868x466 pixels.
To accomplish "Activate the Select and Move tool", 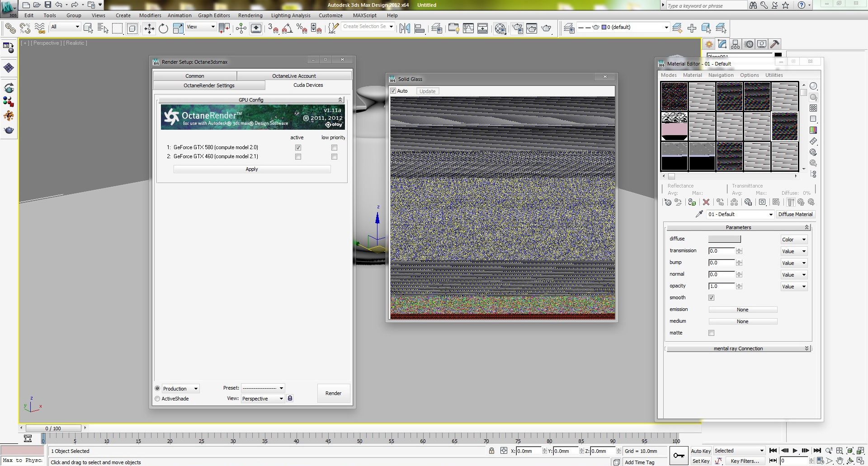I will pos(149,28).
